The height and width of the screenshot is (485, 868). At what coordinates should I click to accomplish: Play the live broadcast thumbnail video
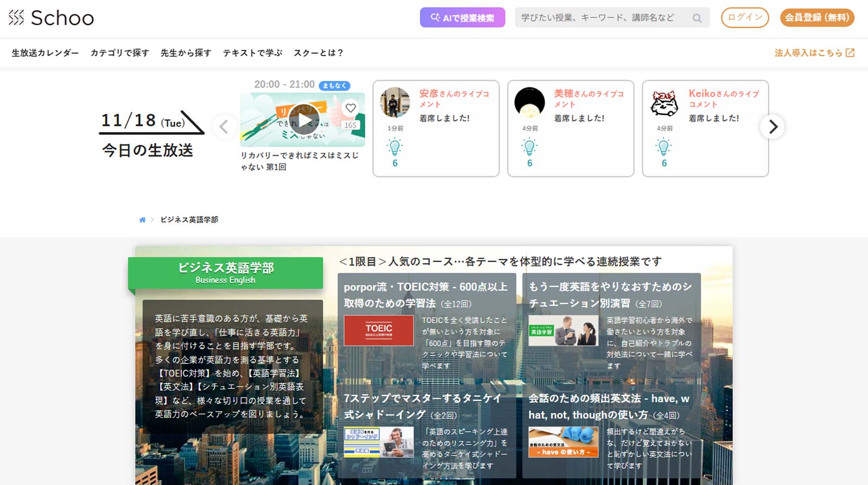pos(304,120)
